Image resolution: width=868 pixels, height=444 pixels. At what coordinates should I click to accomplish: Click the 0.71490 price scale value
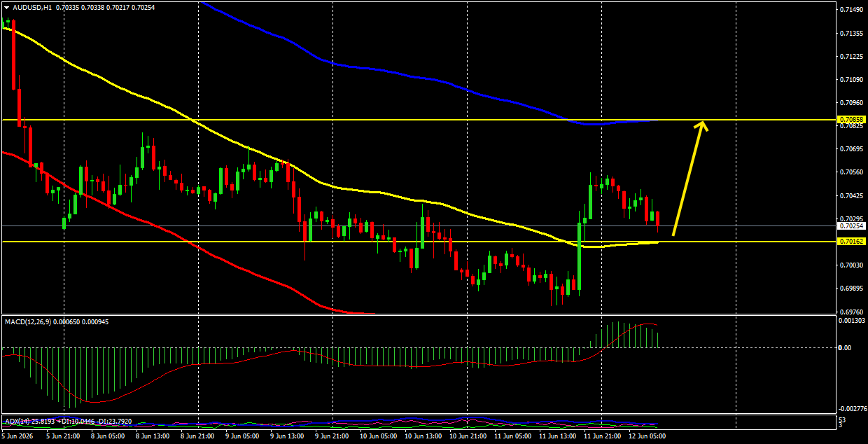coord(851,10)
